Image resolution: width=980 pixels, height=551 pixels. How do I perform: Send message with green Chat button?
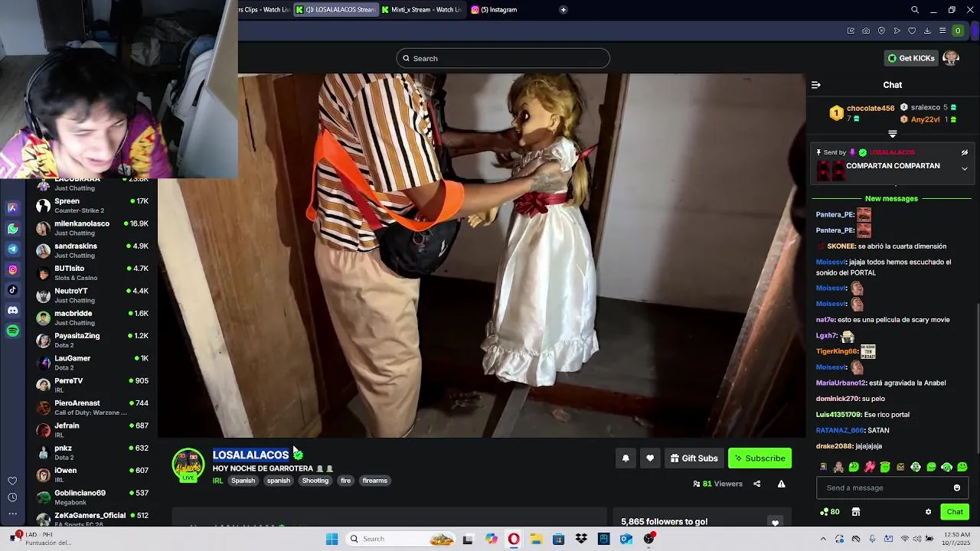coord(955,512)
